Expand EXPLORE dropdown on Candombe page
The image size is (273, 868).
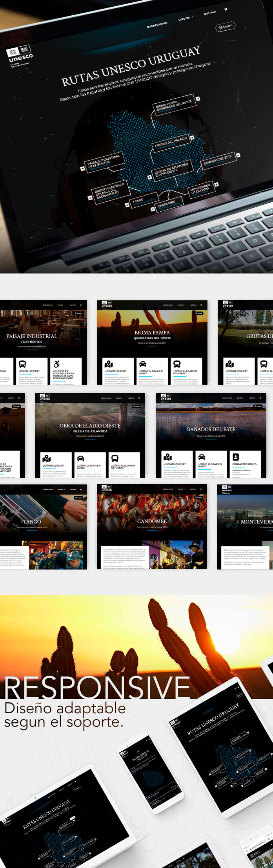(x=181, y=489)
